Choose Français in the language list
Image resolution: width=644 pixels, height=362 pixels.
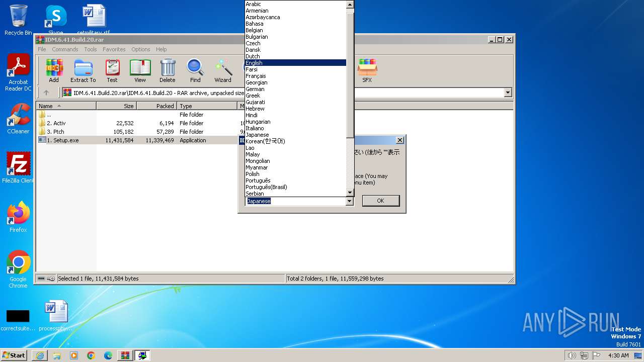[x=295, y=76]
